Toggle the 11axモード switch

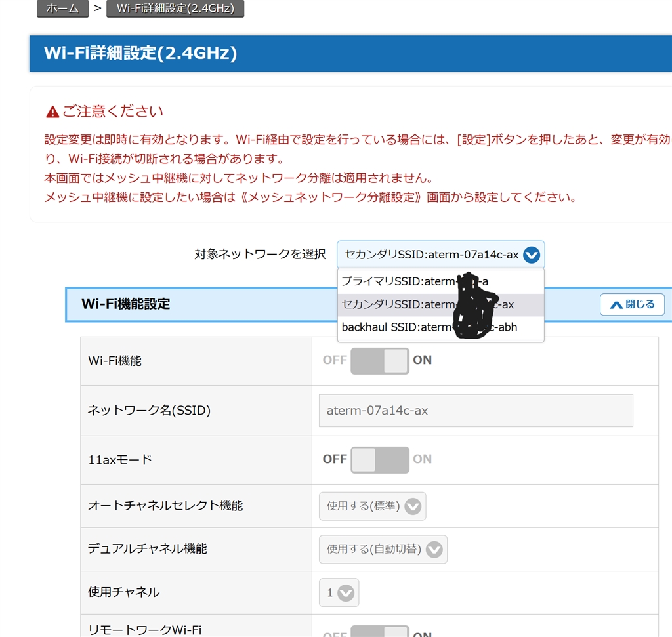point(380,460)
